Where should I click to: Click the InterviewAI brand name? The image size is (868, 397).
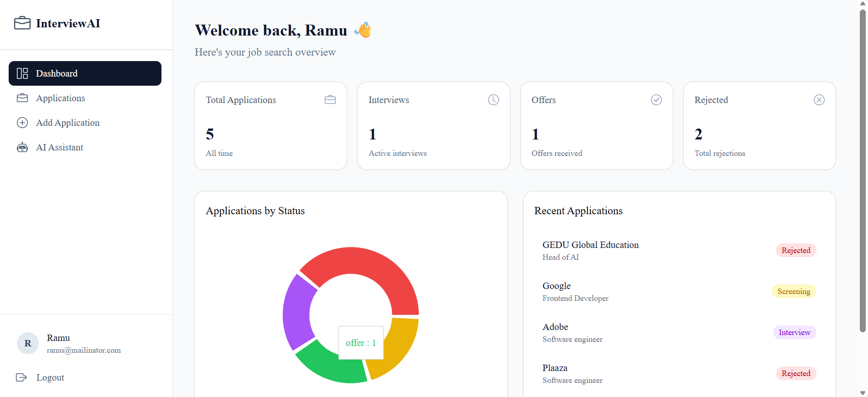click(68, 23)
